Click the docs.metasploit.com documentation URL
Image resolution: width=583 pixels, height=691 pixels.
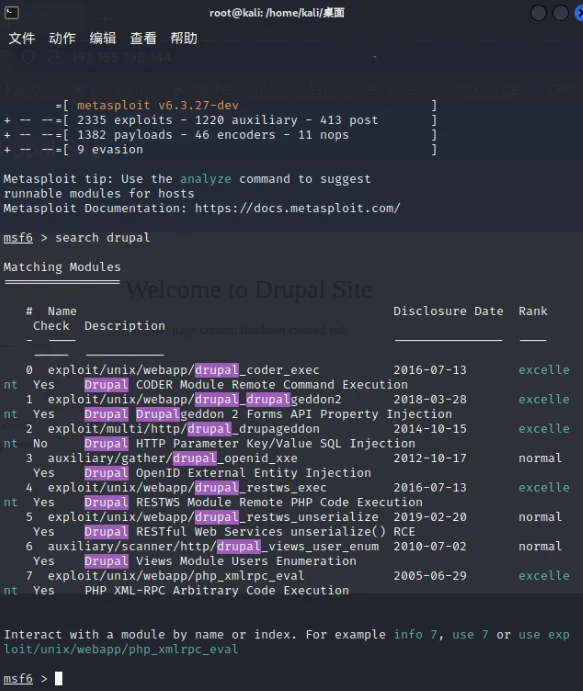(297, 208)
